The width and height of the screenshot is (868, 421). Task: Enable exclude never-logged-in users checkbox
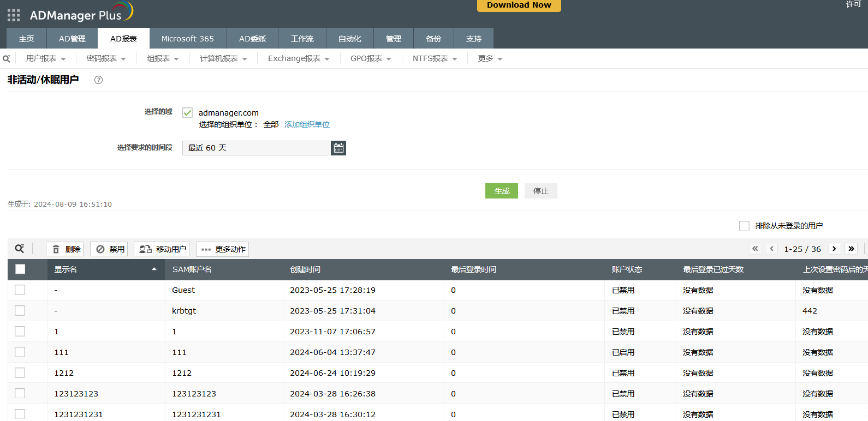tap(744, 226)
